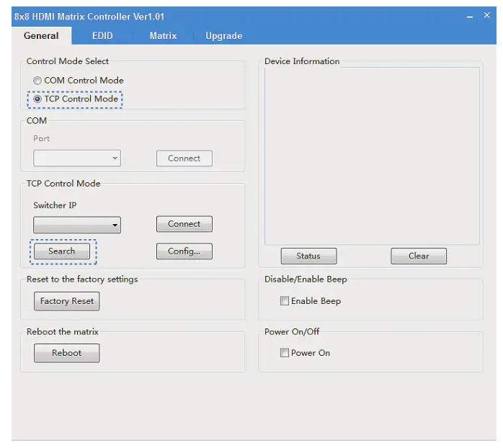Open the Matrix tab
503x448 pixels.
click(x=163, y=36)
